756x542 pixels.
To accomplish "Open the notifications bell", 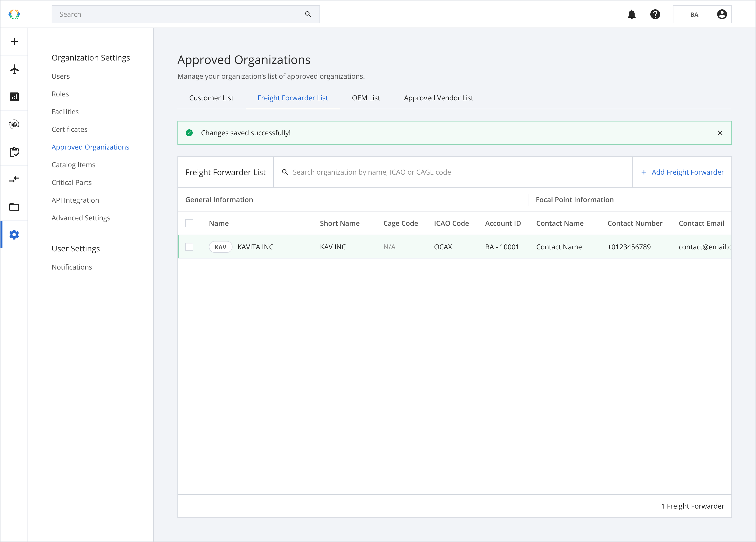I will (x=631, y=14).
